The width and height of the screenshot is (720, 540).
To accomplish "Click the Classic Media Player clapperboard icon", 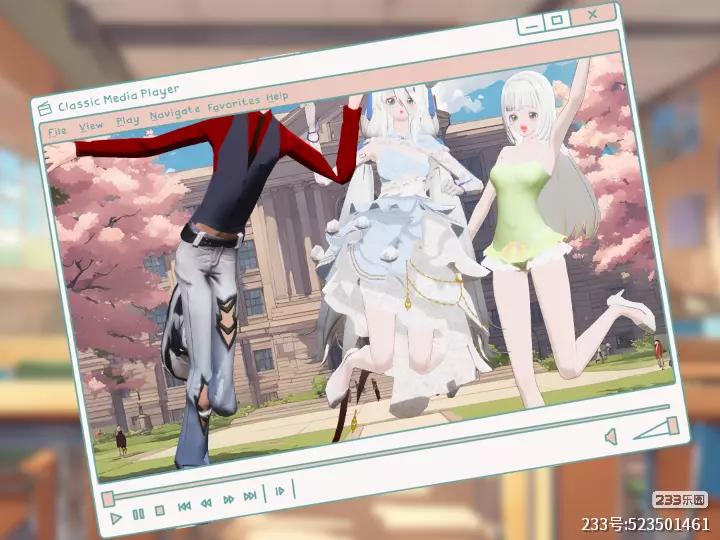I will [x=45, y=109].
